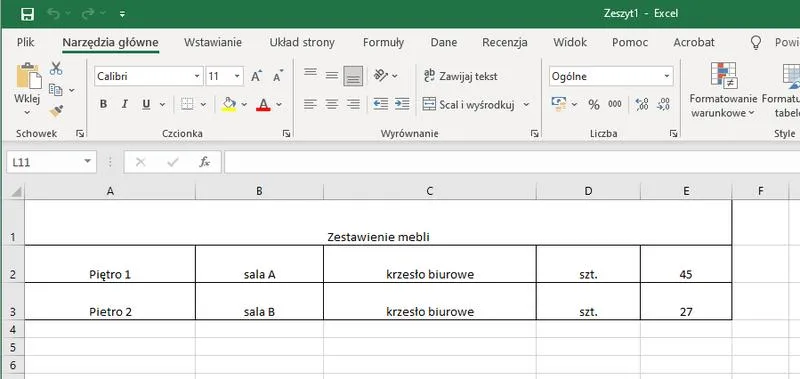Open Schowek dialog launcher
The width and height of the screenshot is (800, 379).
(x=80, y=134)
